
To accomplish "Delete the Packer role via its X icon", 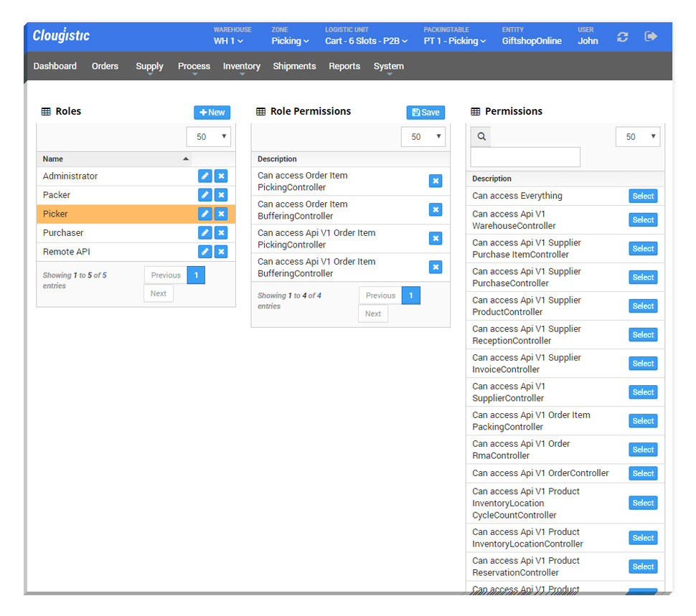I will tap(221, 195).
